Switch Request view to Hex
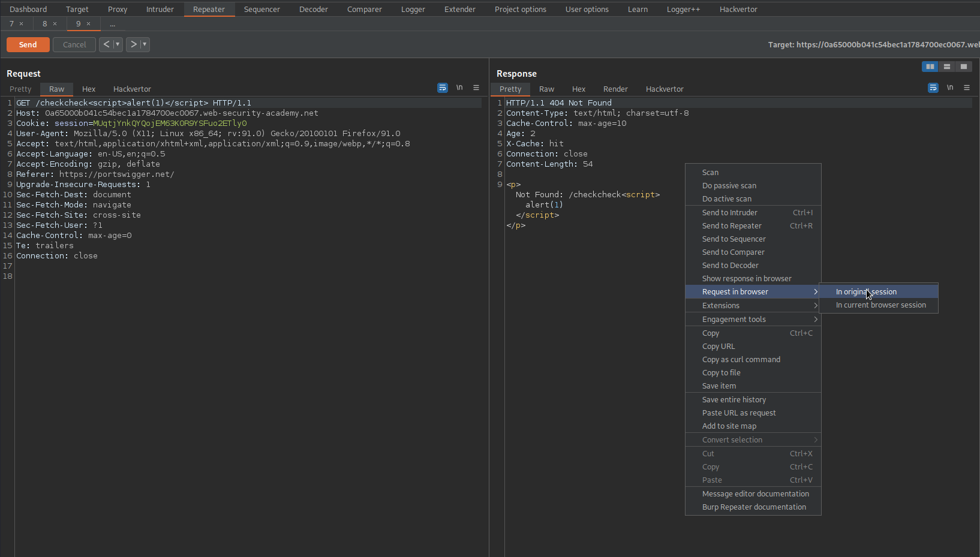 pos(89,89)
